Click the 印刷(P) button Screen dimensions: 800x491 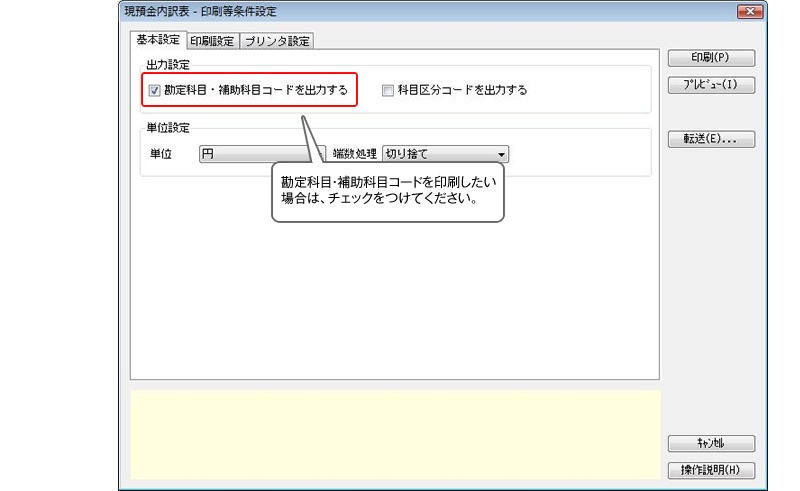click(710, 58)
